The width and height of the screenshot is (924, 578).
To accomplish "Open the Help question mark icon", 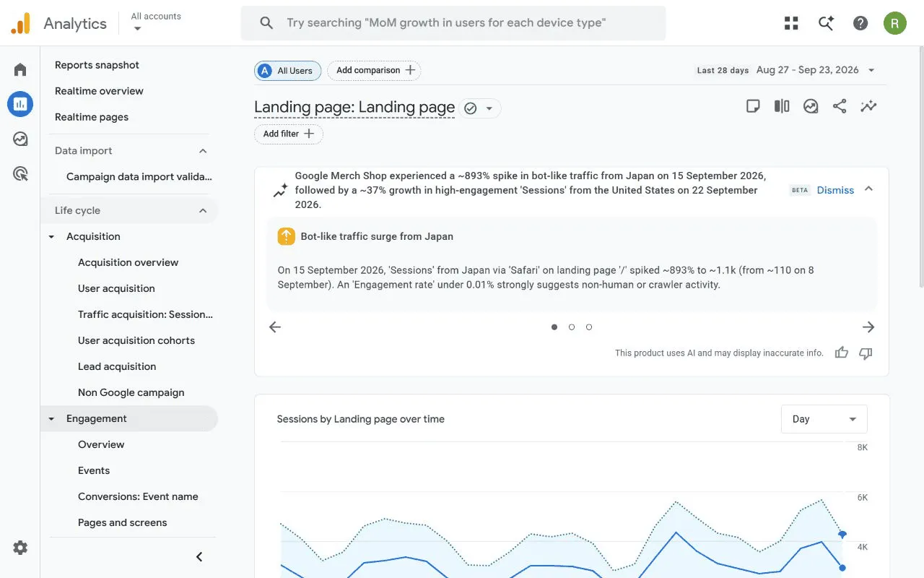I will click(x=860, y=23).
